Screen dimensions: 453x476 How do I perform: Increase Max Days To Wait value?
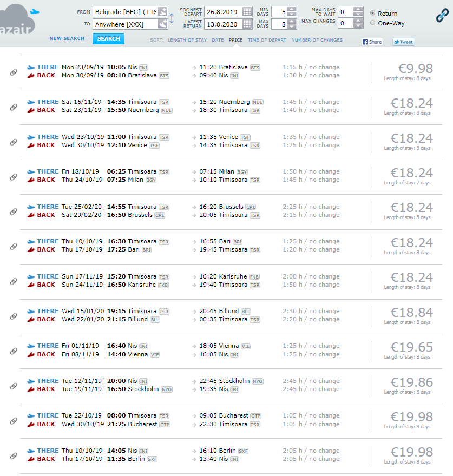(358, 9)
